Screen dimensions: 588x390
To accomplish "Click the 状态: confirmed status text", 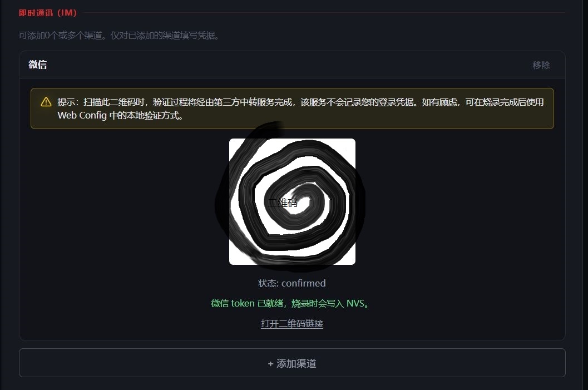I will [292, 283].
